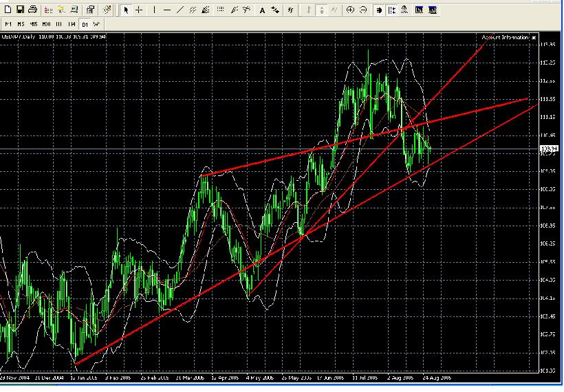Open the chart properties icon

pyautogui.click(x=90, y=10)
